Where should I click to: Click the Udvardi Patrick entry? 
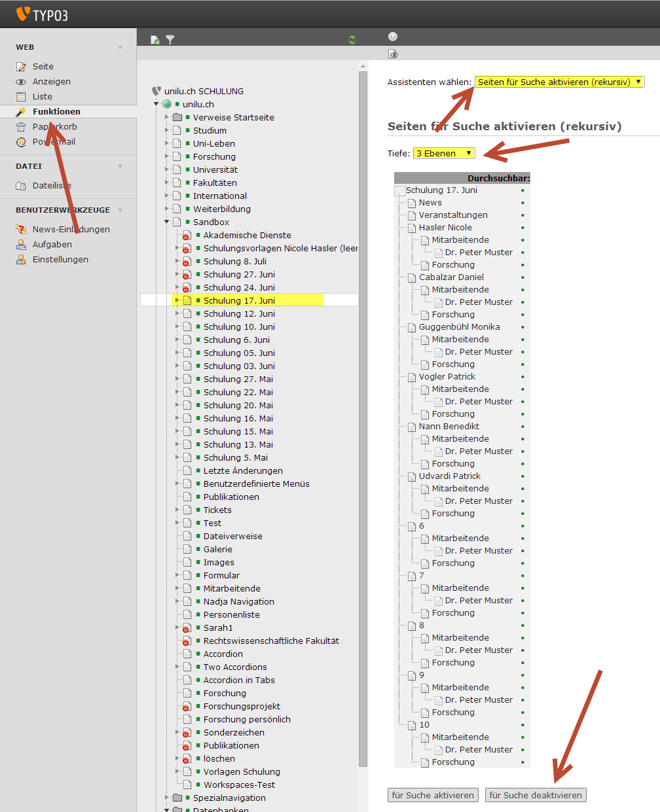point(450,476)
